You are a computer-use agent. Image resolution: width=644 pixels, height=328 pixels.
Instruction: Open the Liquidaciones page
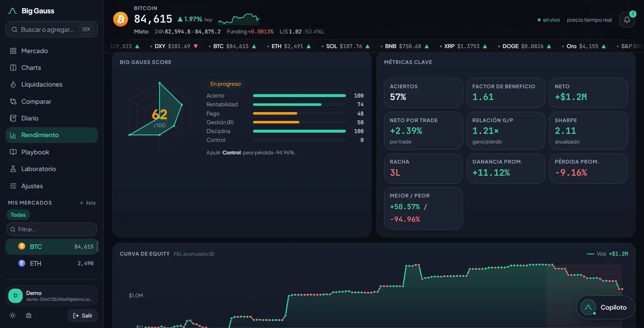pos(52,85)
